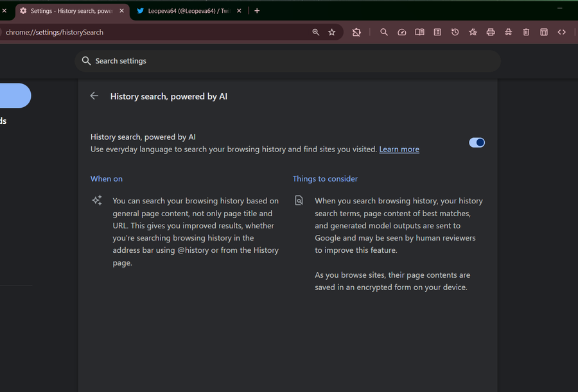Click the Search settings field
The width and height of the screenshot is (578, 392).
pyautogui.click(x=288, y=61)
